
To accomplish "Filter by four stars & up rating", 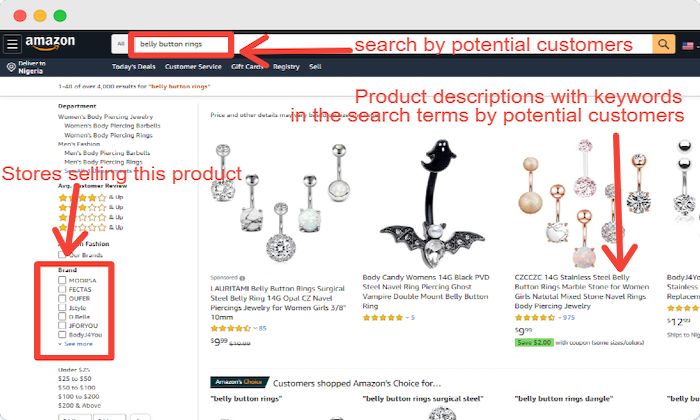I will coord(91,197).
